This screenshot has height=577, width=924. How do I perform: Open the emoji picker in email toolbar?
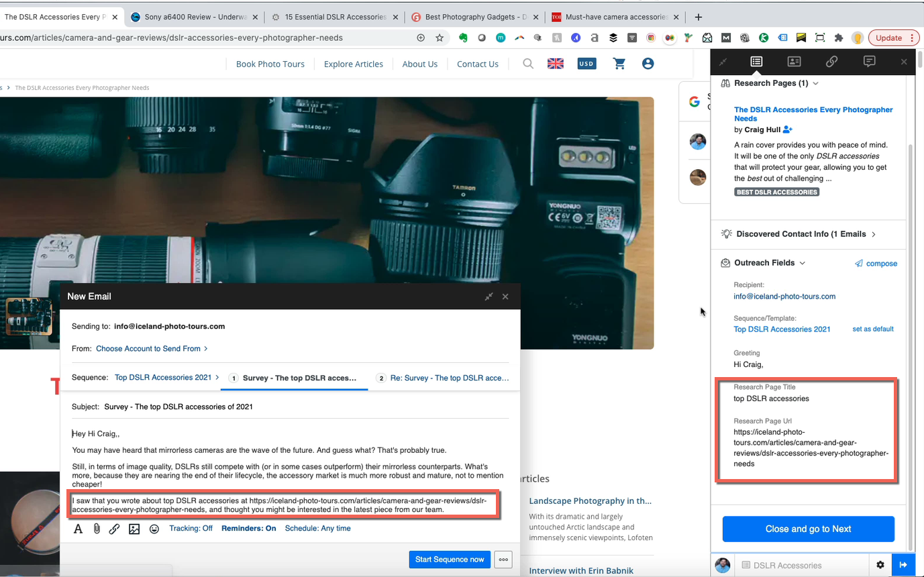[154, 529]
